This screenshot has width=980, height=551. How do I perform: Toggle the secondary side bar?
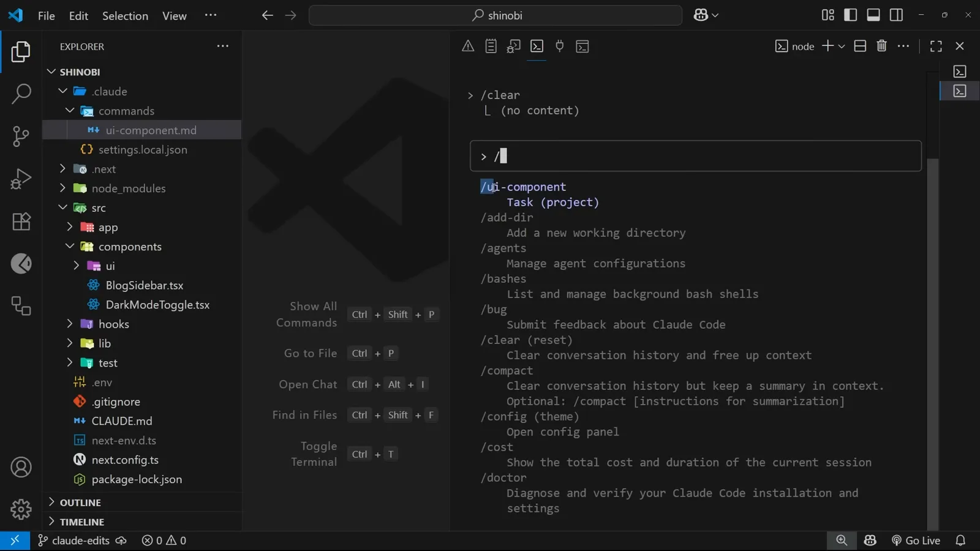coord(896,15)
